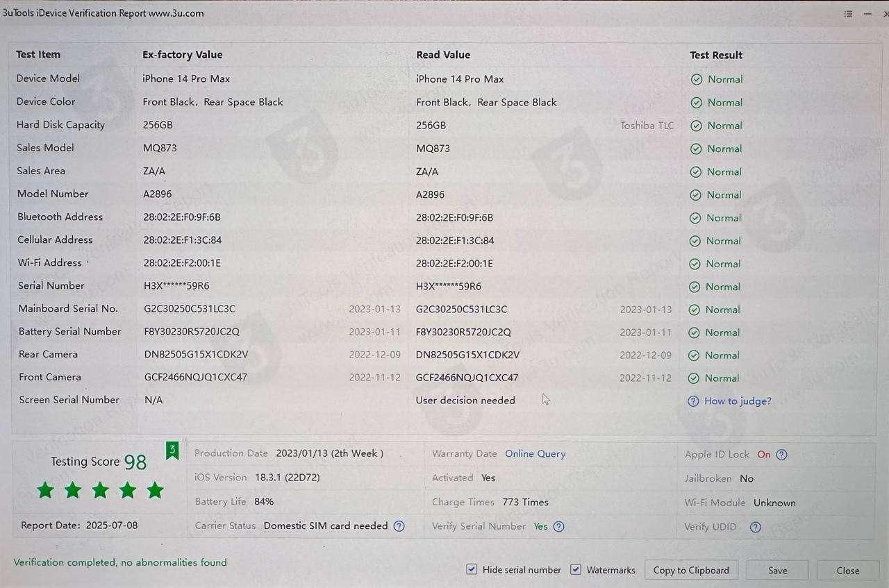889x588 pixels.
Task: Click the Normal checkmark for Bluetooth Address
Action: coord(695,218)
